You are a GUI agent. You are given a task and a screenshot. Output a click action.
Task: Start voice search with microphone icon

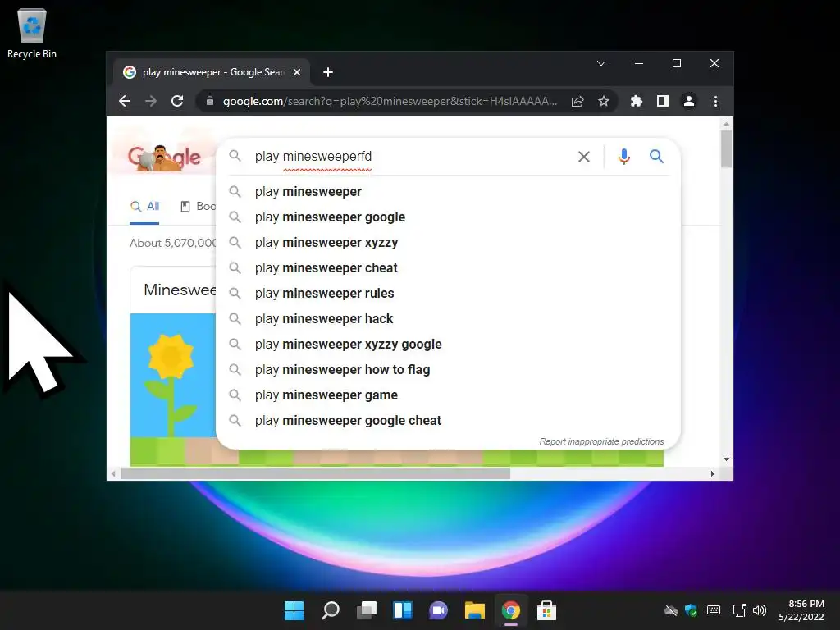(x=623, y=157)
